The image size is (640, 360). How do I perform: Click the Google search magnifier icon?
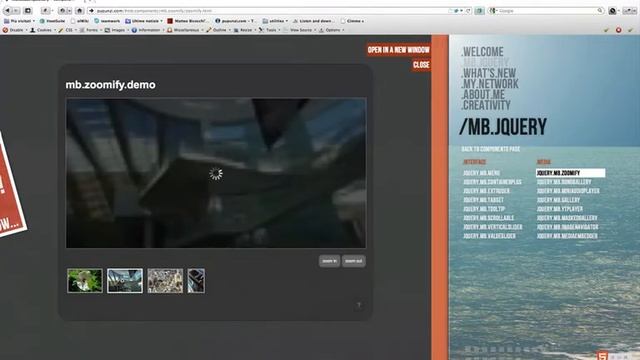click(x=600, y=11)
